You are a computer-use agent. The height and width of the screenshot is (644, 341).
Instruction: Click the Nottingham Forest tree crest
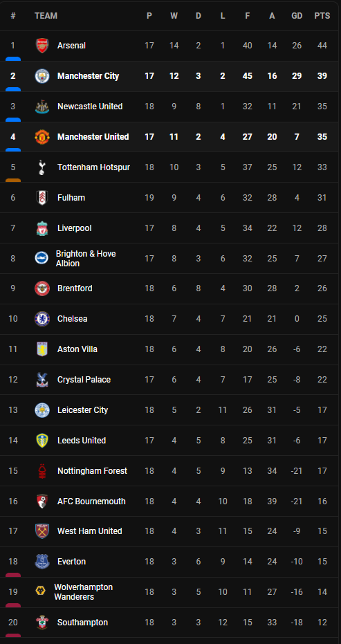(x=42, y=470)
